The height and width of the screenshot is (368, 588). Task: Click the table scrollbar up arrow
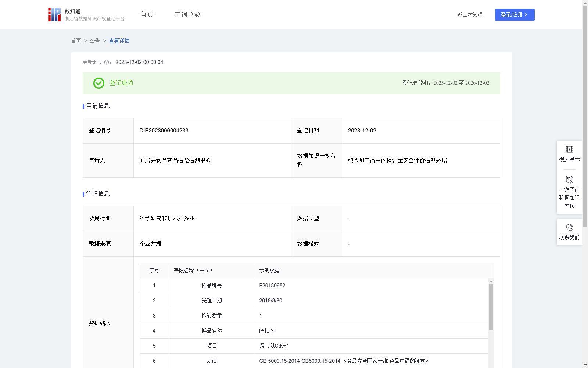(x=491, y=281)
